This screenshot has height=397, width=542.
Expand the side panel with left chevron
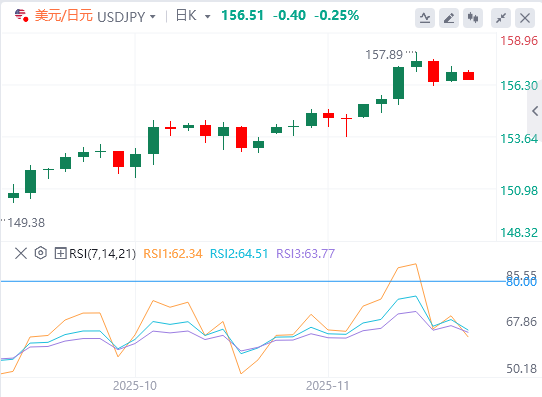(x=535, y=111)
